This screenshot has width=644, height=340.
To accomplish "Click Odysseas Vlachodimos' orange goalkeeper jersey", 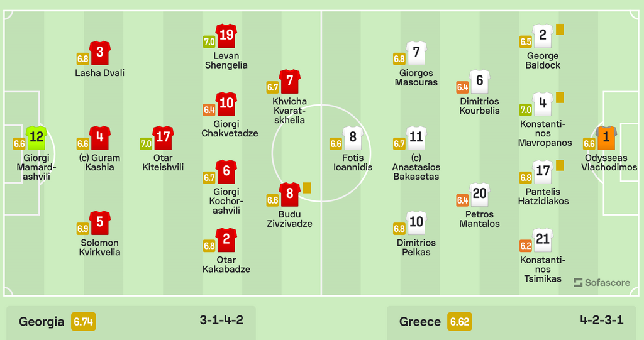I will click(x=606, y=138).
